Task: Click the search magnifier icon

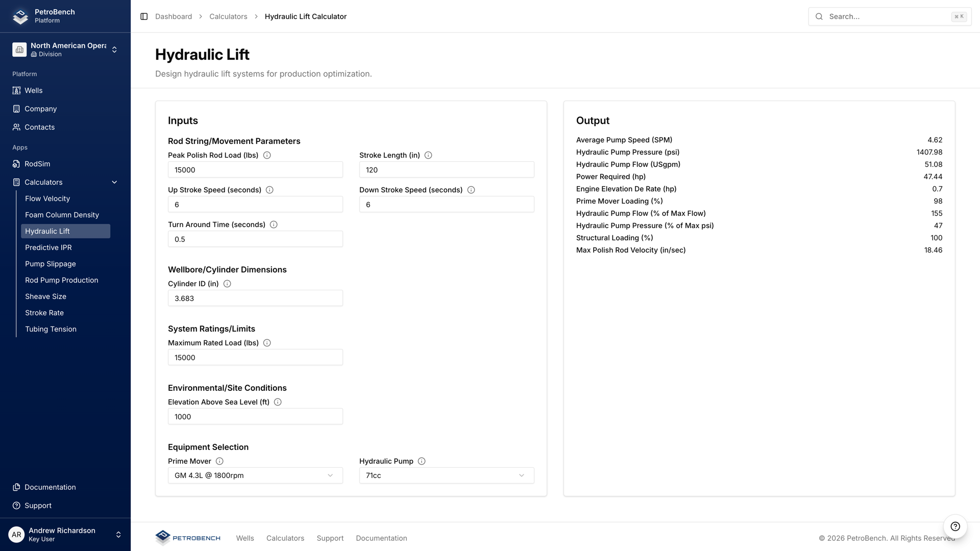Action: tap(819, 16)
